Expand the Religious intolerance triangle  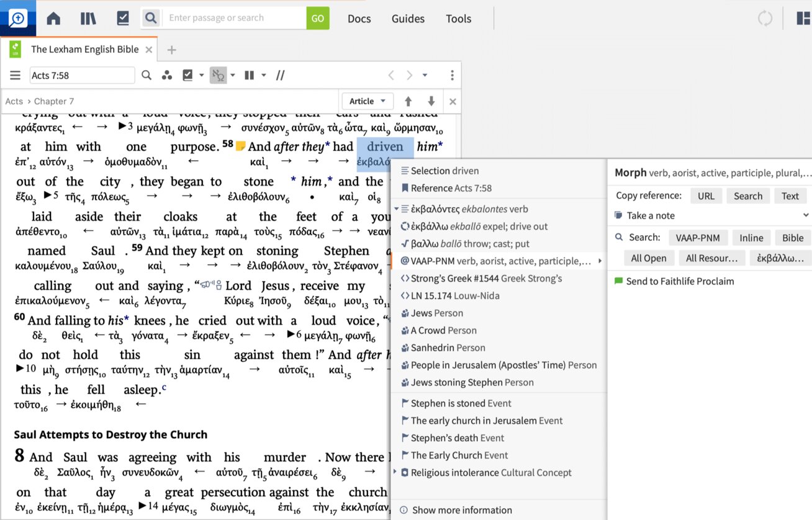pos(396,472)
